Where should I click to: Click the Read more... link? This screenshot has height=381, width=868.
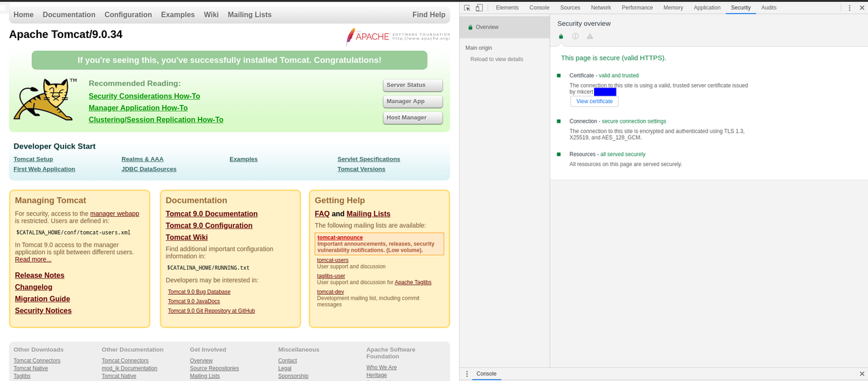click(x=33, y=260)
